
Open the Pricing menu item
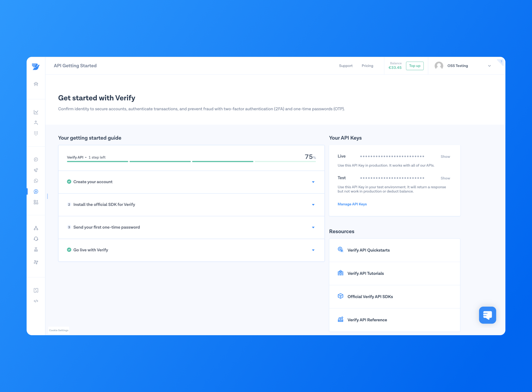click(x=367, y=66)
